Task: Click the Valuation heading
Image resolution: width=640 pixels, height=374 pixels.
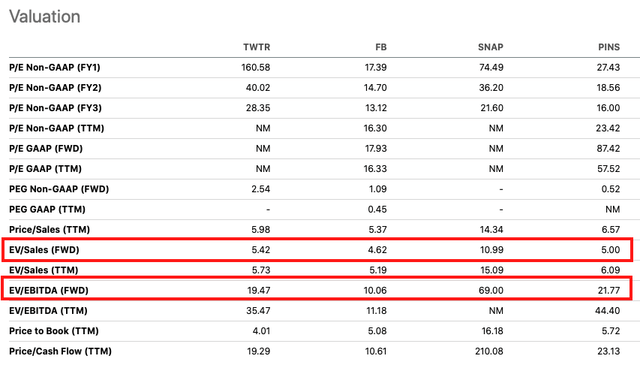Action: click(x=45, y=17)
